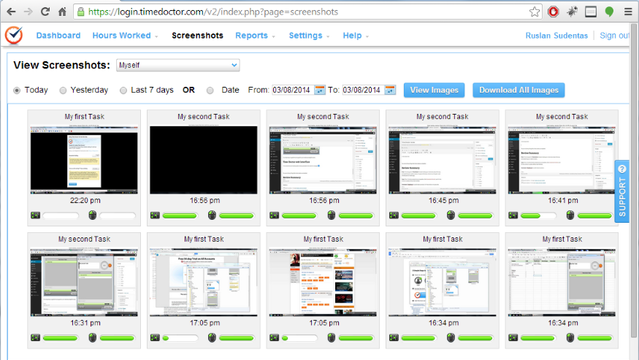Expand the Reports menu arrow

(273, 37)
